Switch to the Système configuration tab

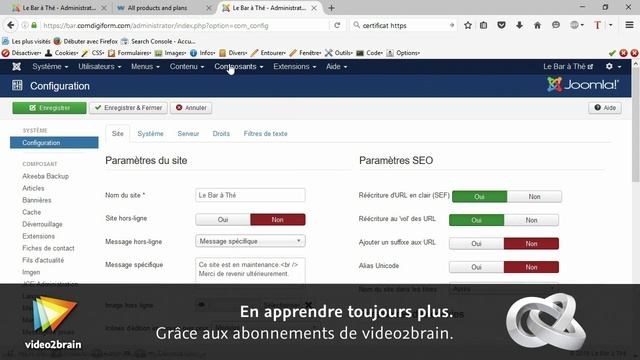click(x=150, y=133)
